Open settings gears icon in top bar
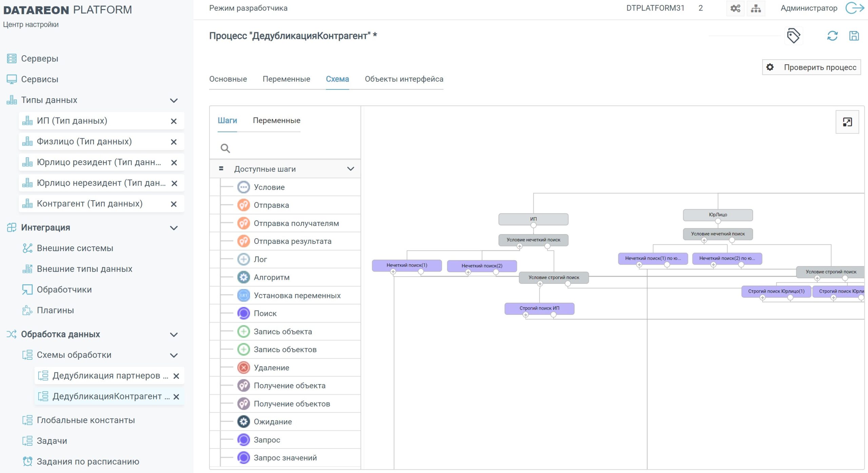The image size is (868, 473). pyautogui.click(x=735, y=8)
